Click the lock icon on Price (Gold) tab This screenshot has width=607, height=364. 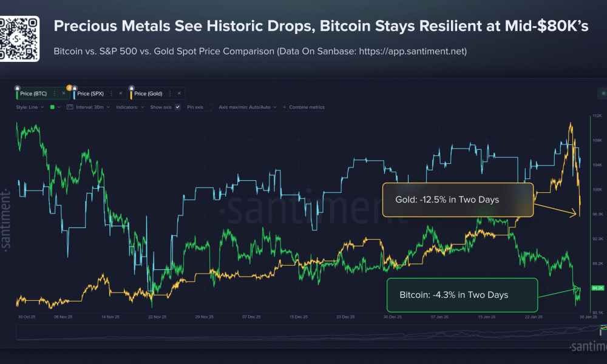point(131,87)
